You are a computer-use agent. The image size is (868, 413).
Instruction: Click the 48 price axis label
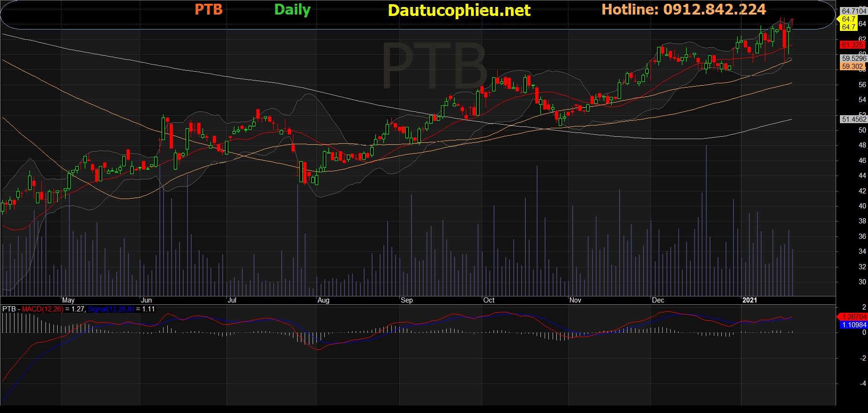click(862, 145)
